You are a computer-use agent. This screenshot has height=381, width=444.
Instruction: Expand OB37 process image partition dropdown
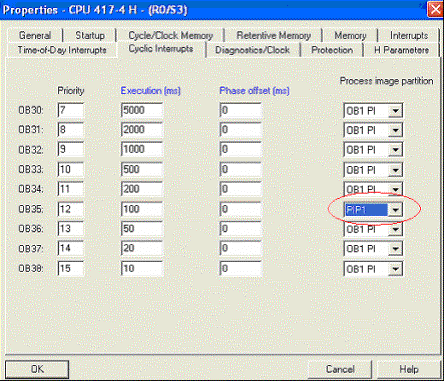coord(395,249)
